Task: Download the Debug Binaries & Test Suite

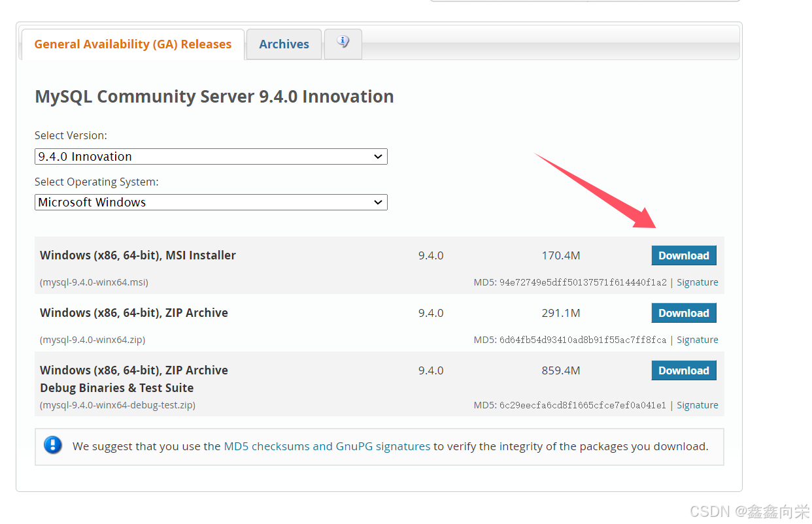Action: (684, 370)
